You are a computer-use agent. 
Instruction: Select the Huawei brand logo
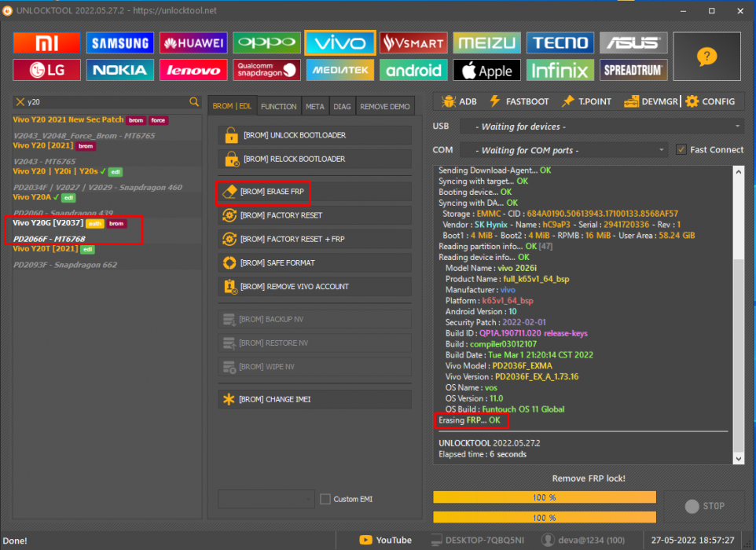193,43
